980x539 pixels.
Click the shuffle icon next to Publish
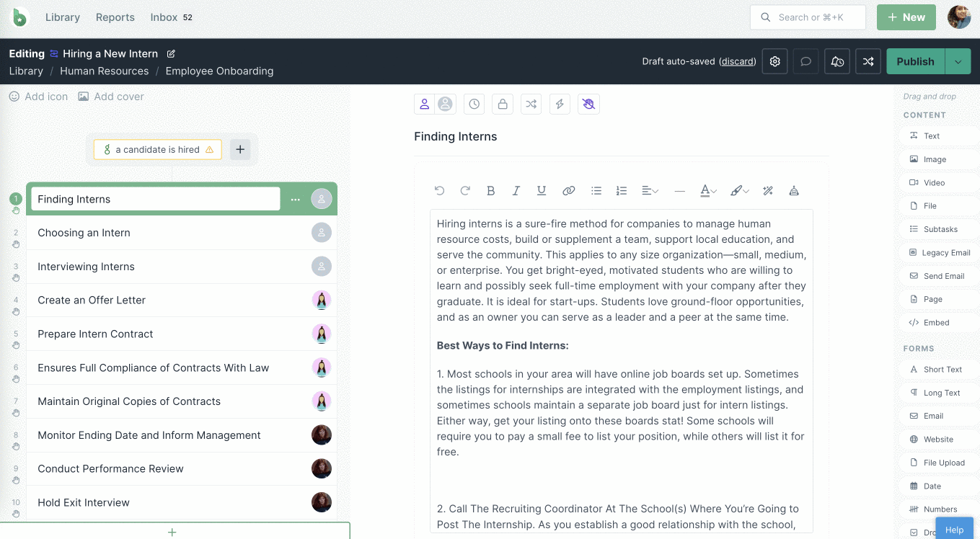click(x=868, y=61)
